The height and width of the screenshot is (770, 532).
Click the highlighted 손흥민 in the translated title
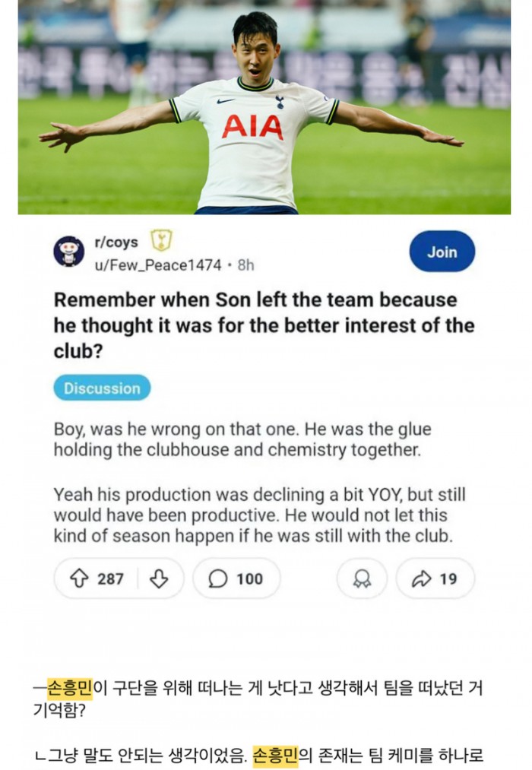pos(70,688)
